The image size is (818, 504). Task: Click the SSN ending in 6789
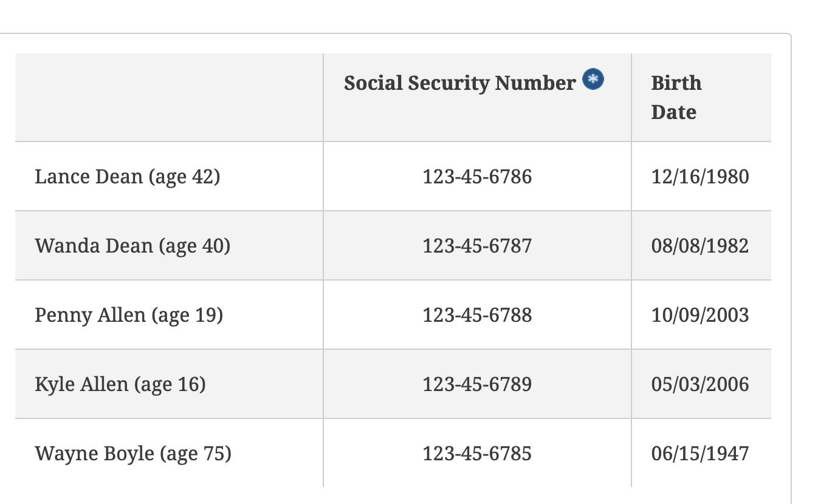pos(477,384)
